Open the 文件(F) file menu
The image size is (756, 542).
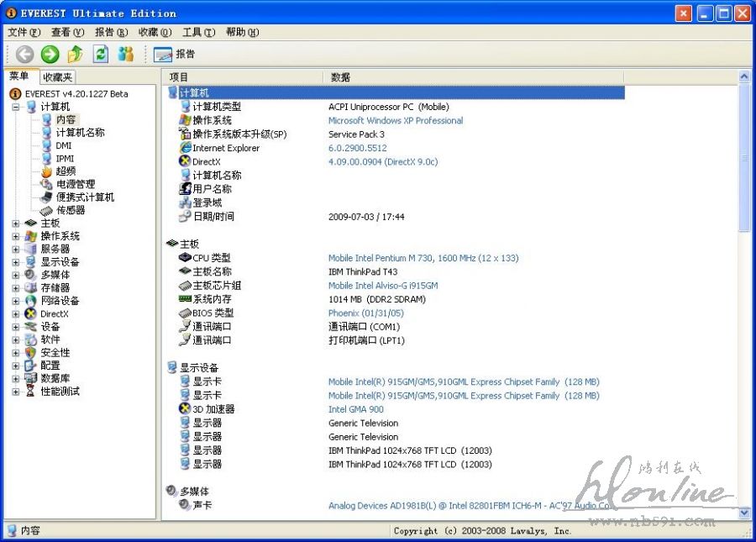(x=24, y=33)
